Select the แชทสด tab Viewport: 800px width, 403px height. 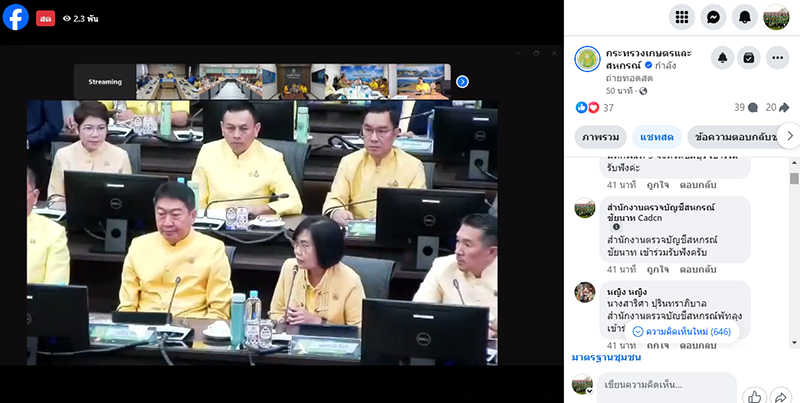point(657,137)
